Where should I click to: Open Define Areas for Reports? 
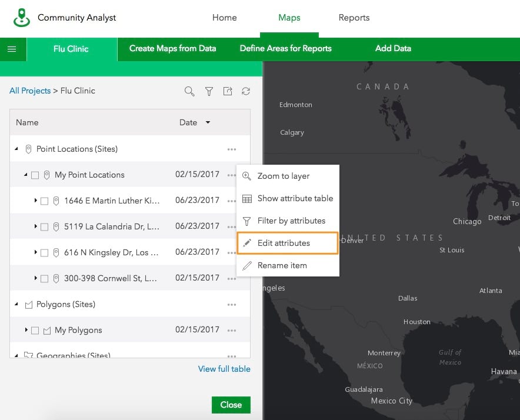[285, 48]
